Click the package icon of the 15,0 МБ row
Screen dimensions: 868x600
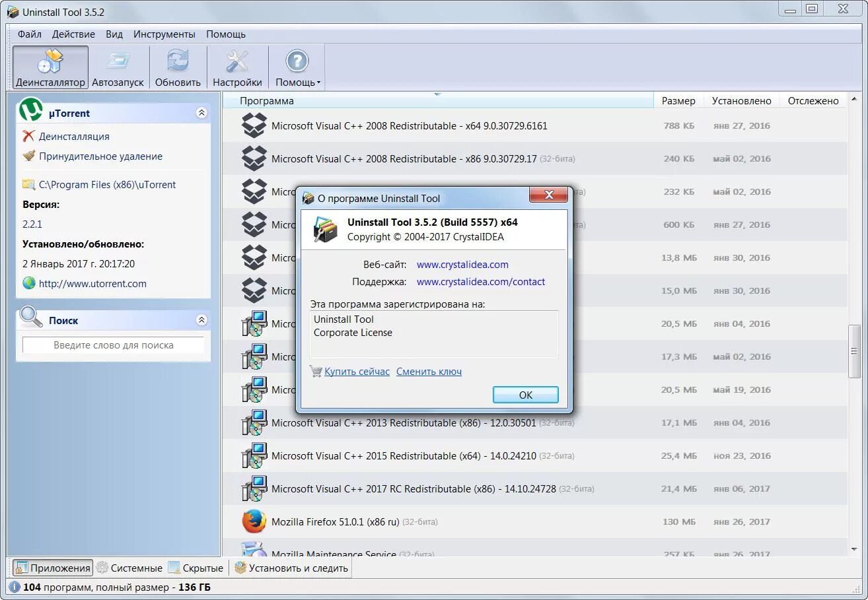coord(254,290)
